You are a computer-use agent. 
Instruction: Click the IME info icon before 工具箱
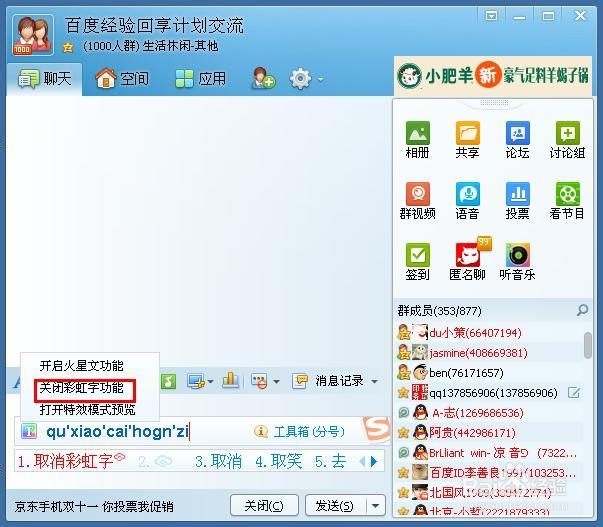[x=261, y=432]
